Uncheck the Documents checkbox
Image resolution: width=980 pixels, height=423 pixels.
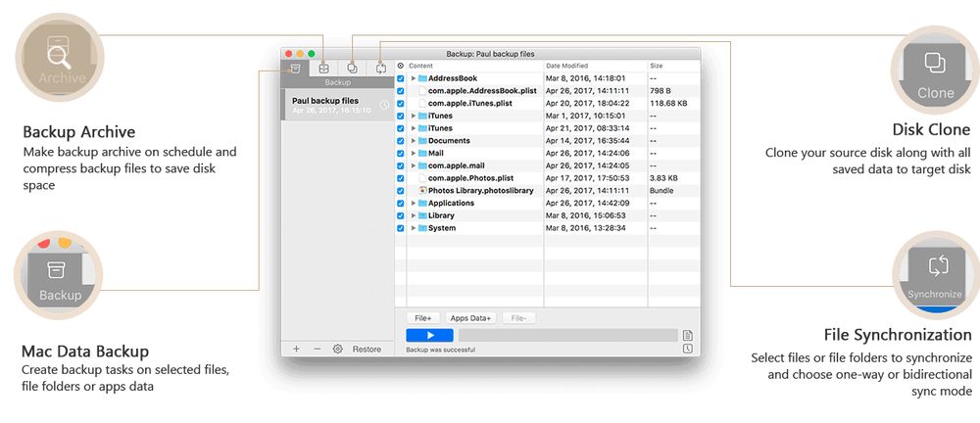tap(401, 141)
